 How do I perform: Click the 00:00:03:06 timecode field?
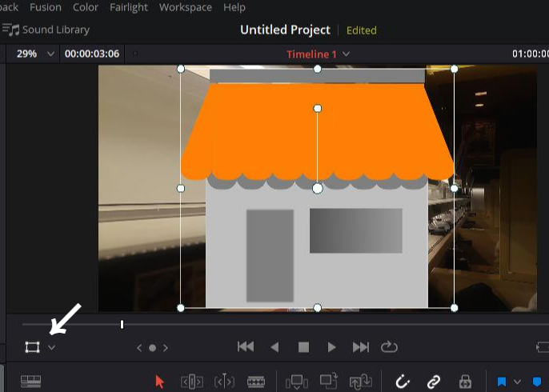click(92, 54)
